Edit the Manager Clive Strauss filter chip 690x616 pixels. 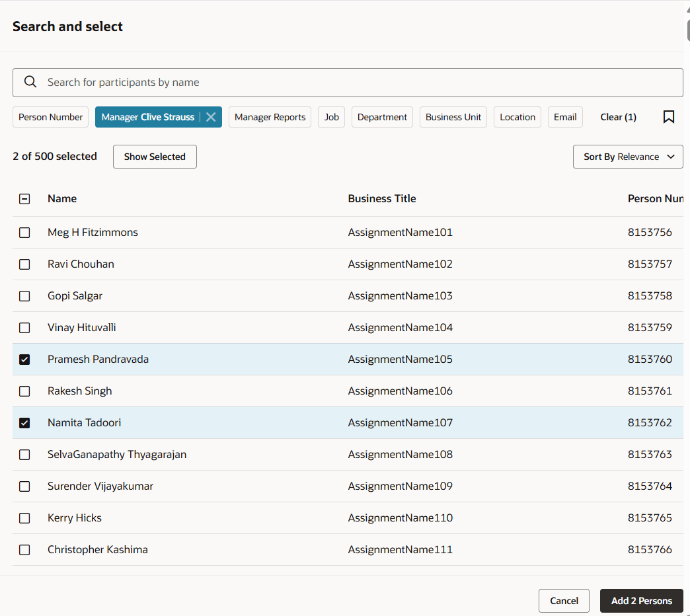pyautogui.click(x=148, y=117)
